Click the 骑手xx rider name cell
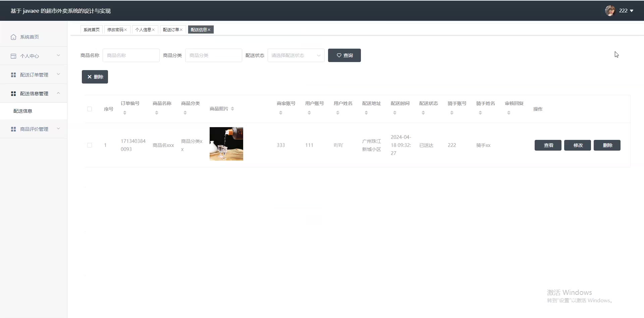 click(x=483, y=145)
